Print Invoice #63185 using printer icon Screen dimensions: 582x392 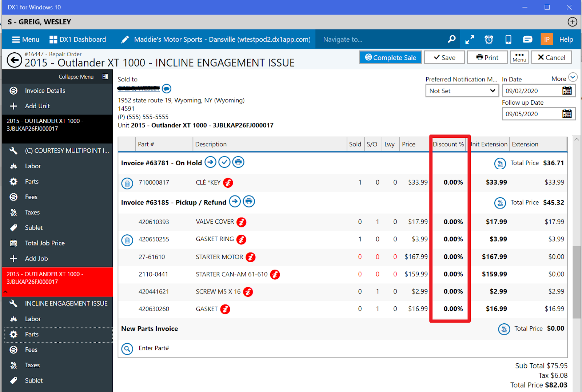coord(249,201)
